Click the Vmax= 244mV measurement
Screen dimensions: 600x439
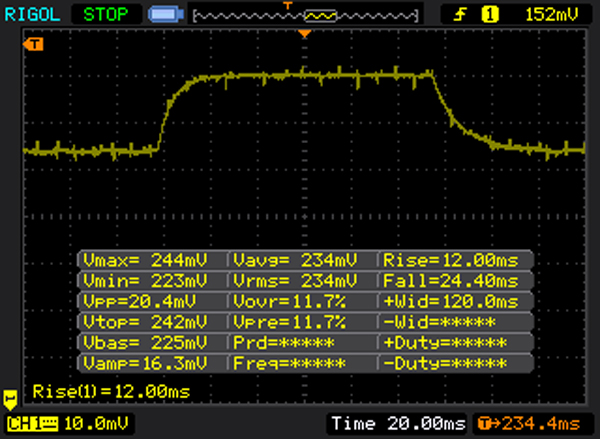click(x=145, y=260)
